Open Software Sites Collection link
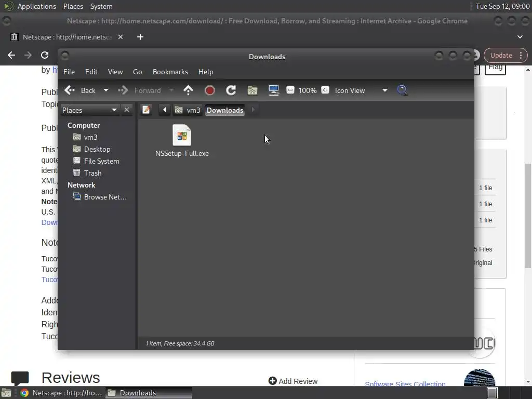This screenshot has width=532, height=399. pyautogui.click(x=405, y=384)
